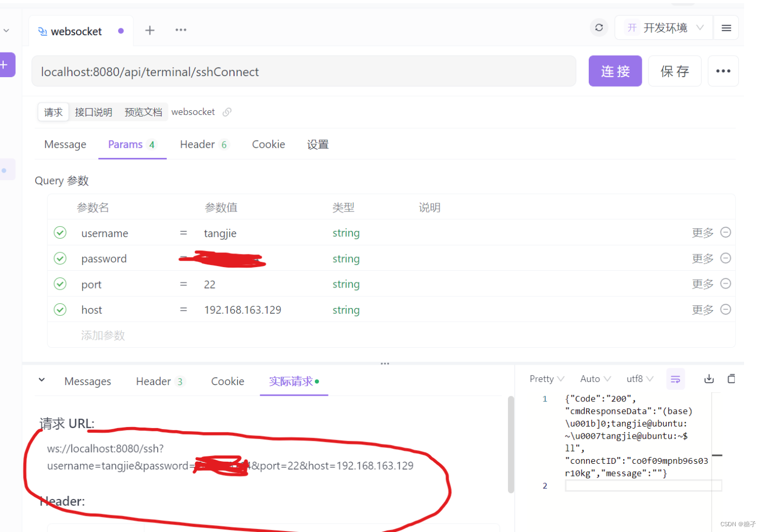Open more actions button beside Save

tap(723, 71)
